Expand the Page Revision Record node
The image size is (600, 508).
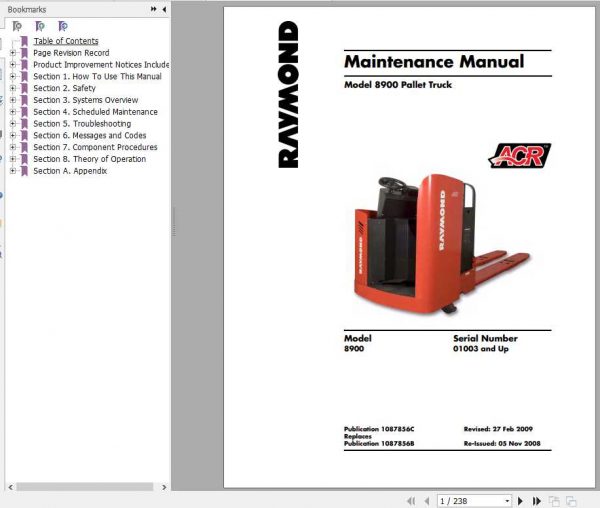(13, 53)
